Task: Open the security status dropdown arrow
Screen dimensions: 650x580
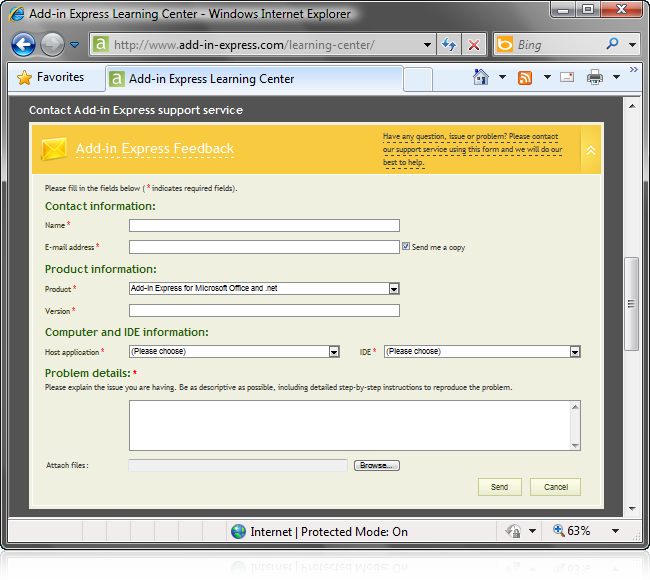Action: click(533, 531)
